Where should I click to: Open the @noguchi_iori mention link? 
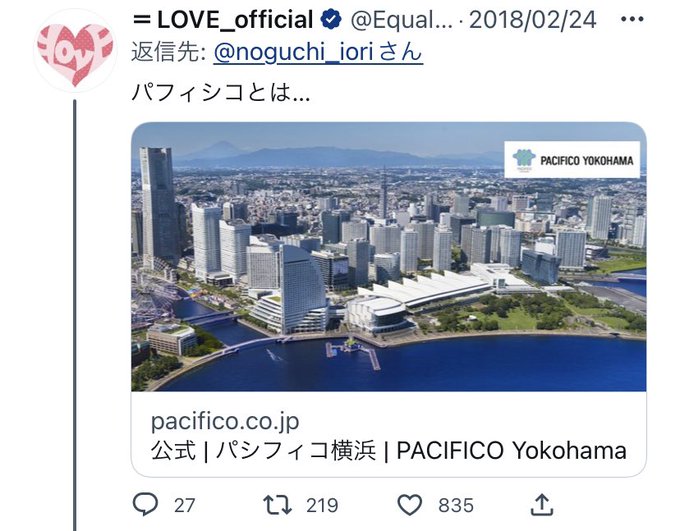[318, 52]
